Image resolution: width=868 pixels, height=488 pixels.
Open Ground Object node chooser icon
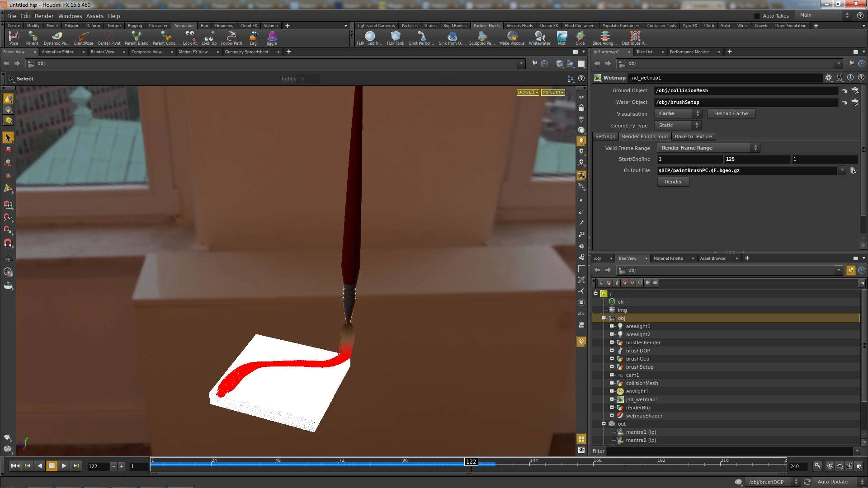pyautogui.click(x=855, y=90)
